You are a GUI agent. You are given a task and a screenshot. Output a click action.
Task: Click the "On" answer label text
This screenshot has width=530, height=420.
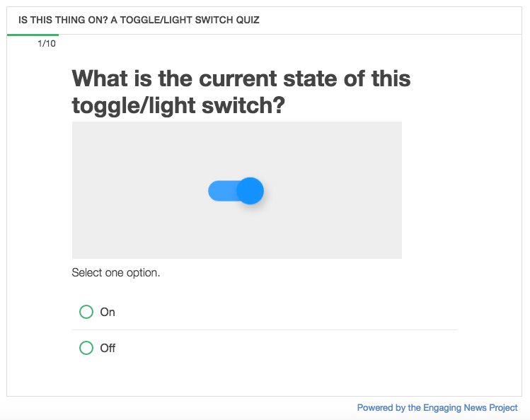point(108,312)
